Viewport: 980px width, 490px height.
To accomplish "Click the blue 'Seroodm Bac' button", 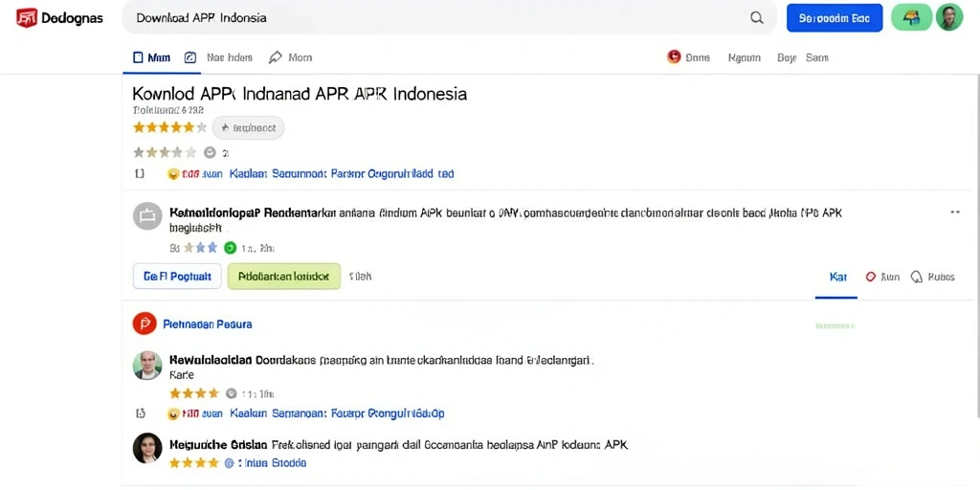I will click(x=835, y=18).
